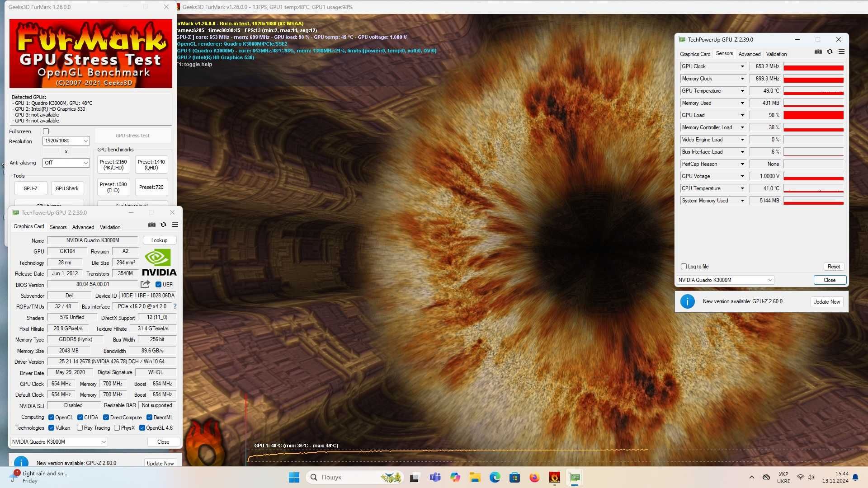Open the notification bell in the taskbar
Image resolution: width=868 pixels, height=488 pixels.
(855, 477)
